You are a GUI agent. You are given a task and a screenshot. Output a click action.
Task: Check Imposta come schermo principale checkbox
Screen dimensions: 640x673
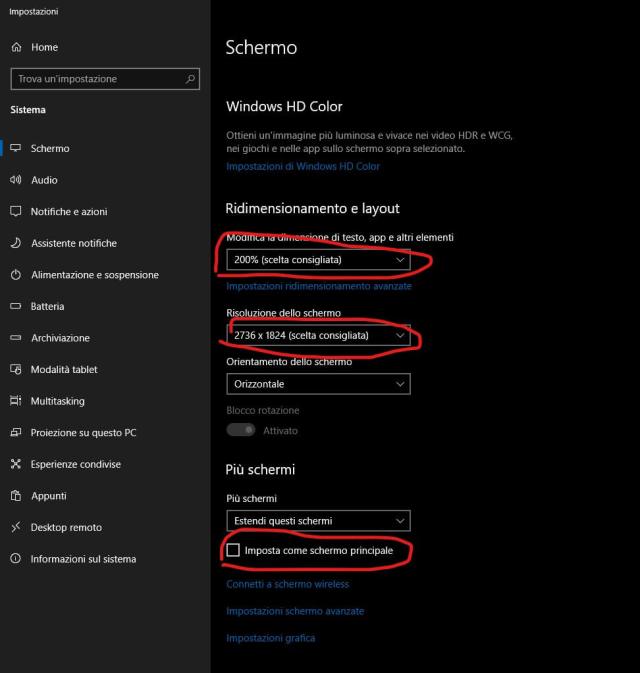(x=234, y=551)
